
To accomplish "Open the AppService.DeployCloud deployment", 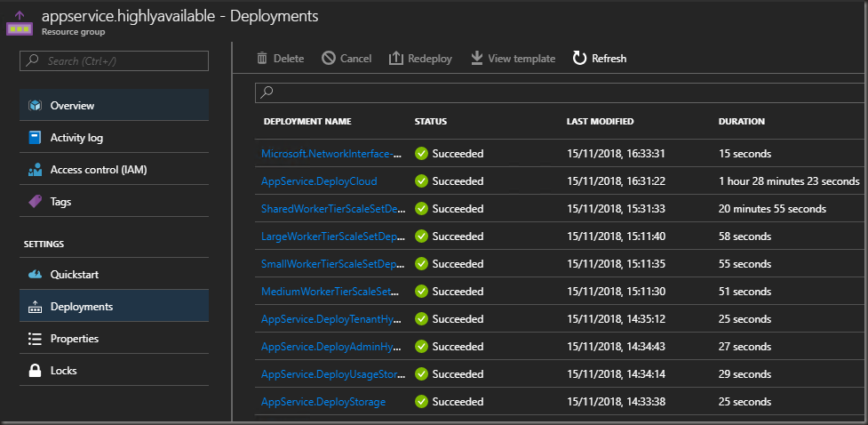I will pyautogui.click(x=319, y=181).
